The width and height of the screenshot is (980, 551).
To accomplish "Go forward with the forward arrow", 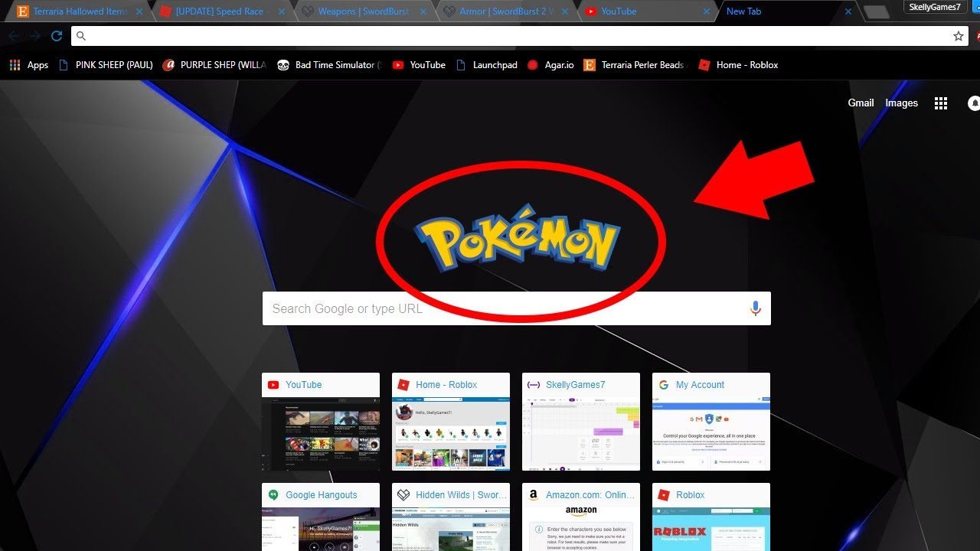I will click(x=35, y=36).
